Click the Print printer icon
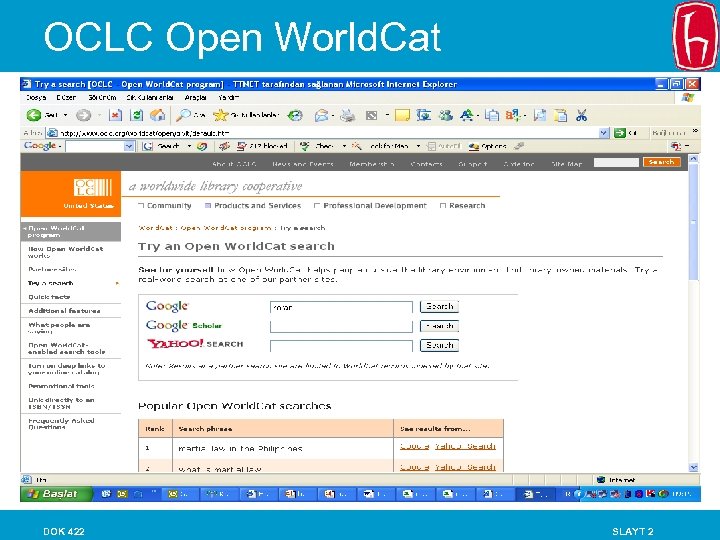 click(348, 115)
